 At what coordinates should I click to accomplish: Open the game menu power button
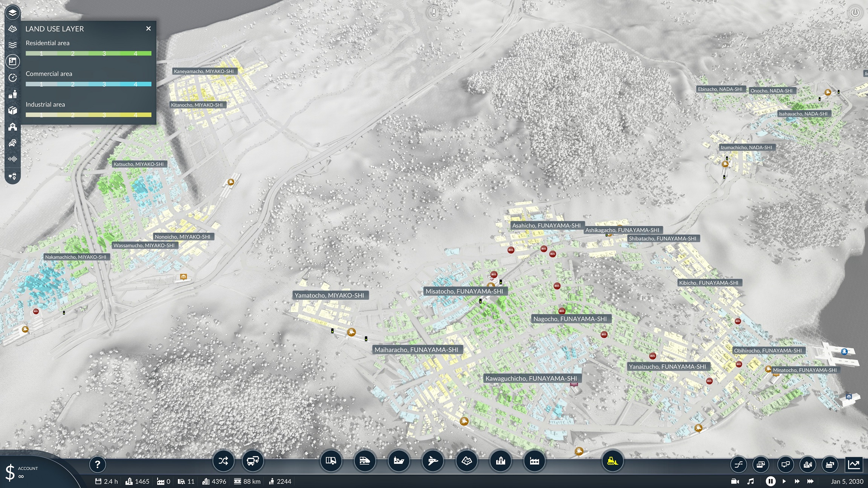(x=855, y=12)
